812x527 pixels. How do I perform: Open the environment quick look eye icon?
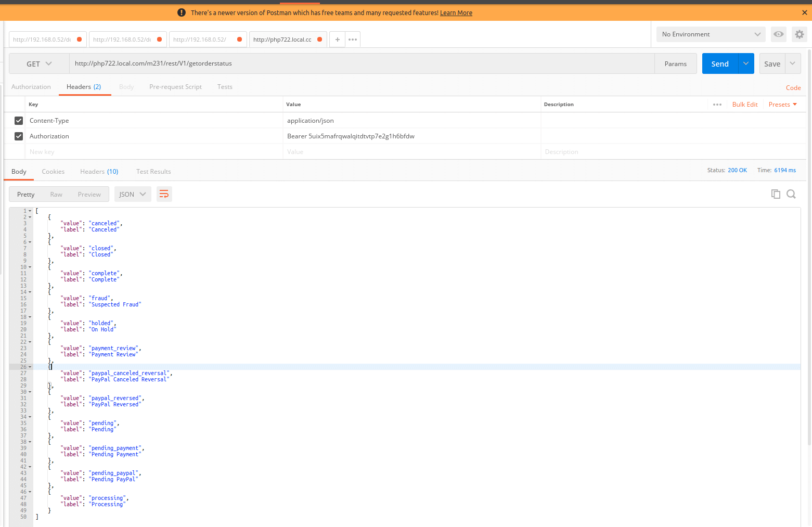pyautogui.click(x=778, y=34)
